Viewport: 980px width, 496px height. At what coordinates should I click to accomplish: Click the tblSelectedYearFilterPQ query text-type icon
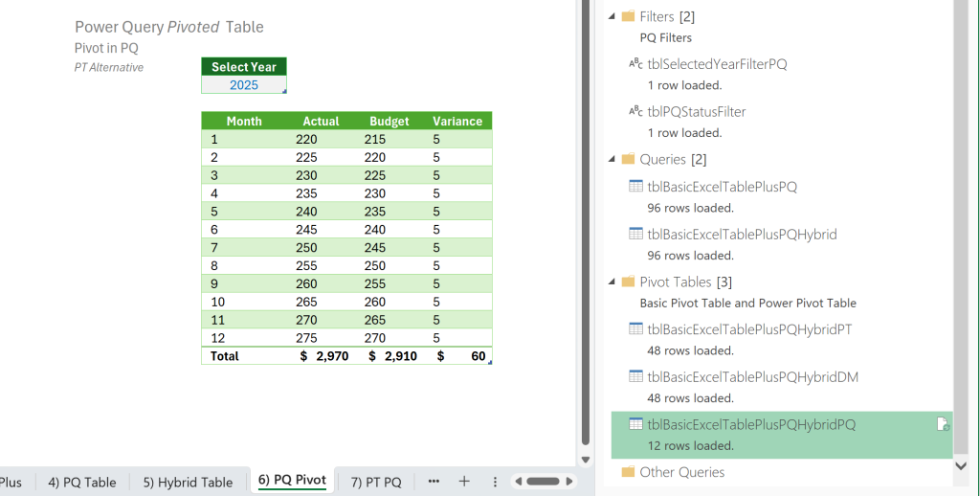(635, 64)
